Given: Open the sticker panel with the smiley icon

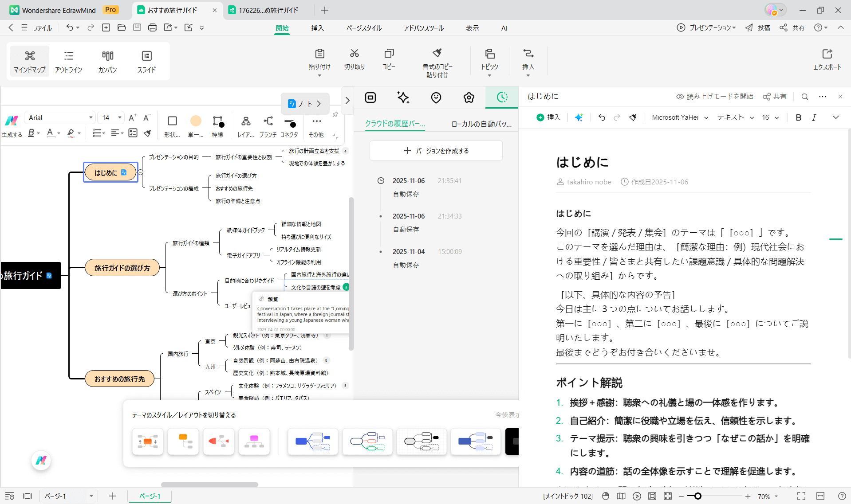Looking at the screenshot, I should click(x=436, y=97).
